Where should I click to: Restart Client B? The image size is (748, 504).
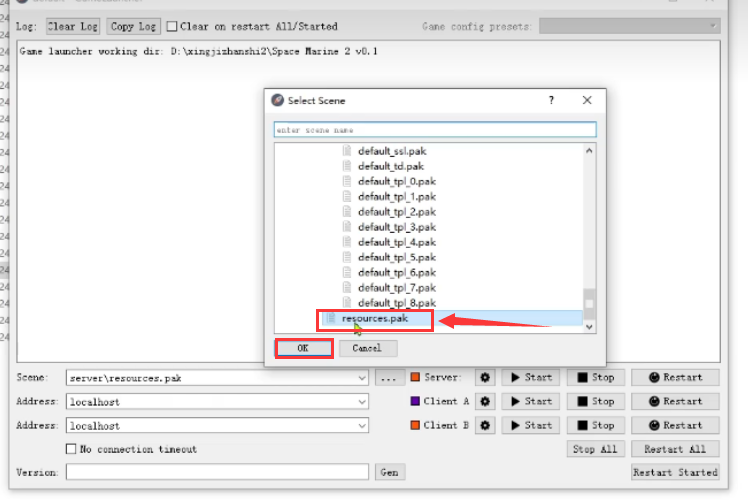675,425
